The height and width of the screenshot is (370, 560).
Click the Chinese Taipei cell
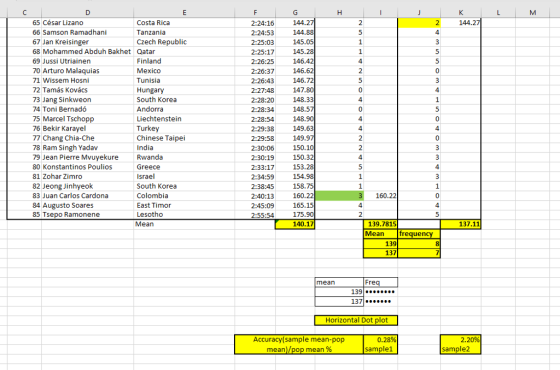(184, 139)
